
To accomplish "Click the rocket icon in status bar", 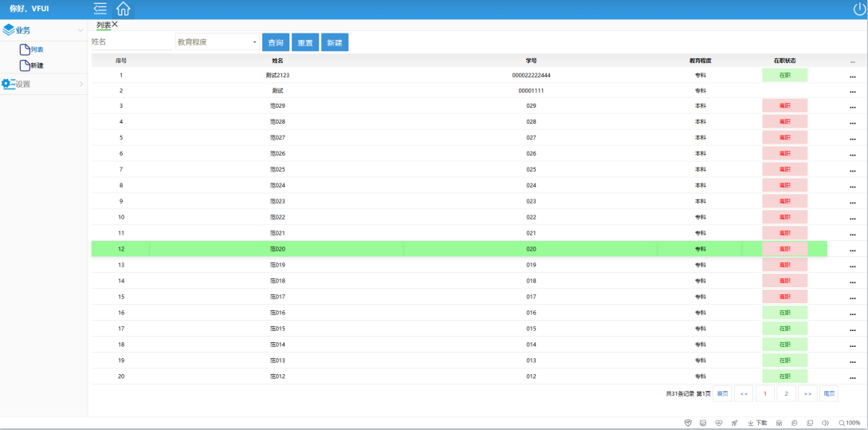I will 734,423.
